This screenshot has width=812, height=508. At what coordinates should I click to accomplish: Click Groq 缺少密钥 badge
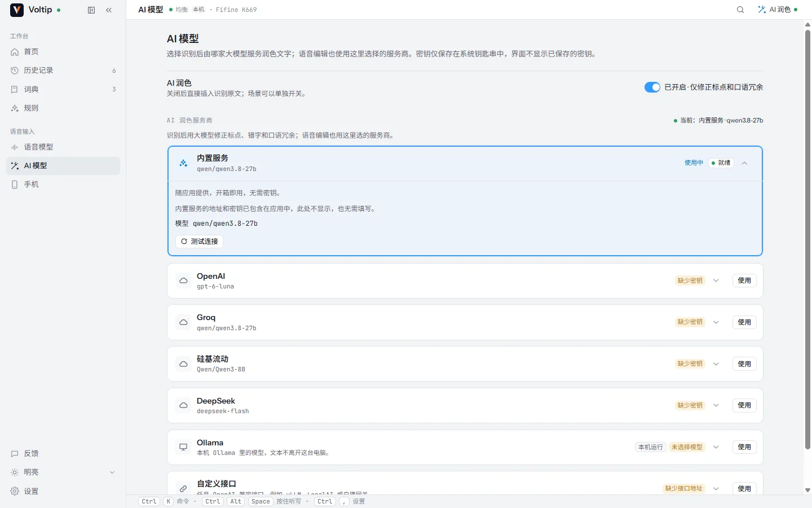690,322
